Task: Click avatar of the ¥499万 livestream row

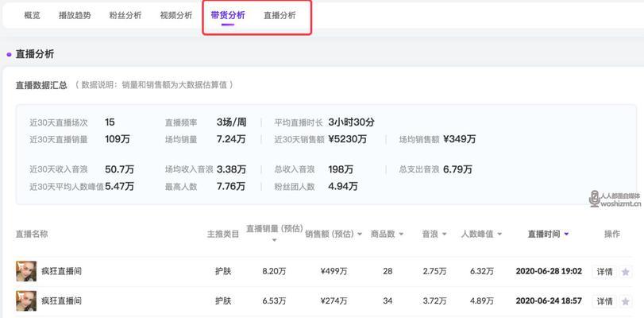Action: click(26, 271)
